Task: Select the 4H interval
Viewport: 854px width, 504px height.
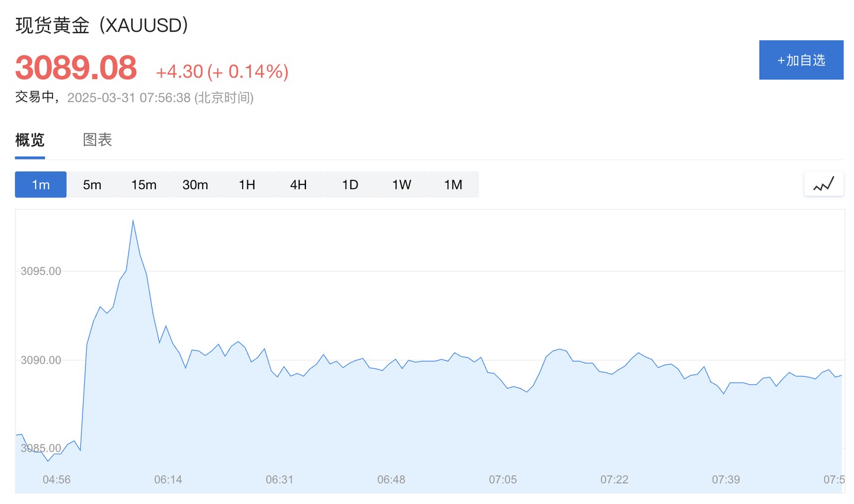Action: tap(298, 184)
